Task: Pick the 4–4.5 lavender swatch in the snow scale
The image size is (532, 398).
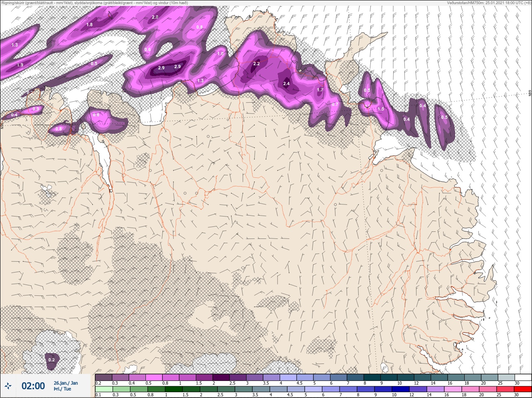Action: 288,377
